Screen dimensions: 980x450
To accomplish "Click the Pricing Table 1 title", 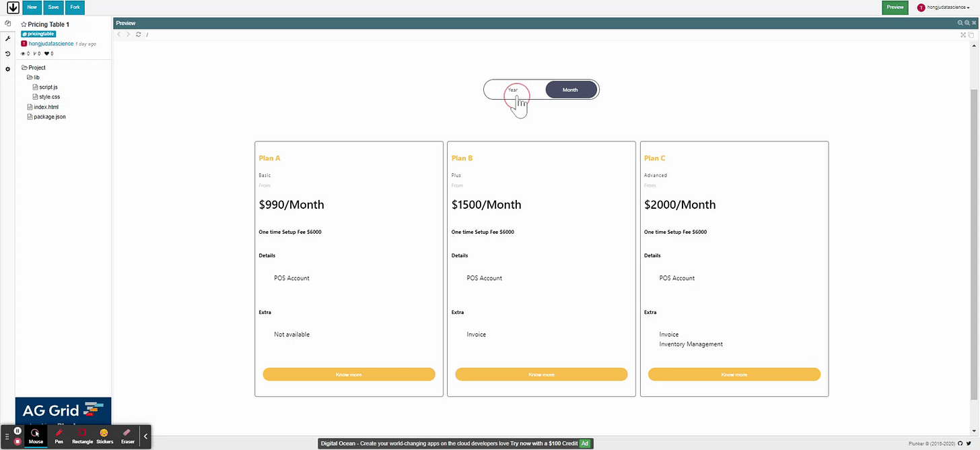I will (x=48, y=24).
